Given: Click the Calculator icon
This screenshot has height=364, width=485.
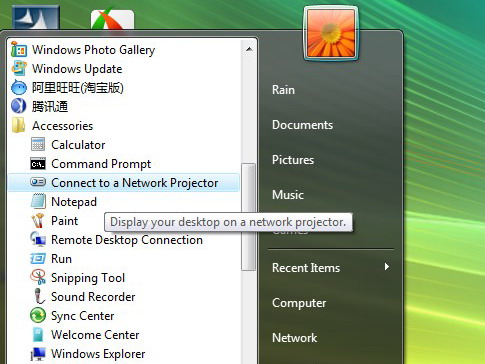Looking at the screenshot, I should [x=38, y=145].
